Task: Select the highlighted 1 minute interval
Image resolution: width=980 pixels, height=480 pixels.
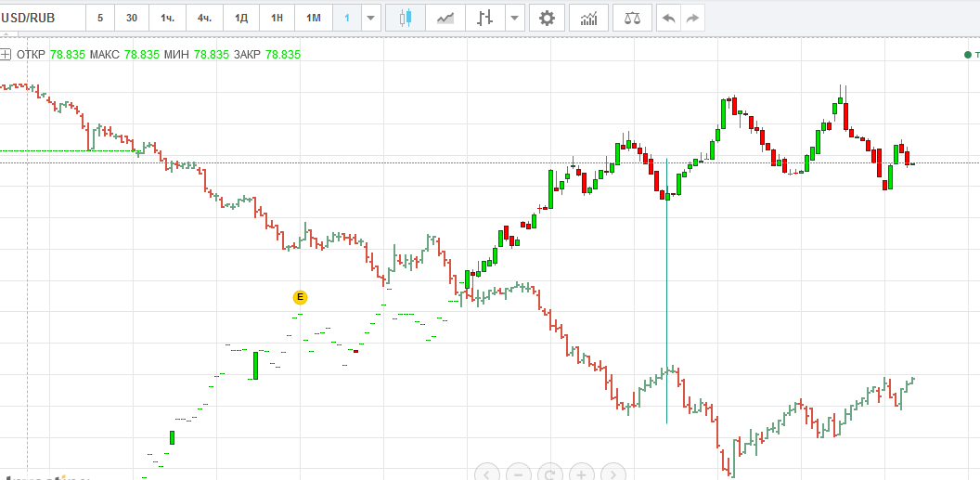Action: click(x=347, y=18)
